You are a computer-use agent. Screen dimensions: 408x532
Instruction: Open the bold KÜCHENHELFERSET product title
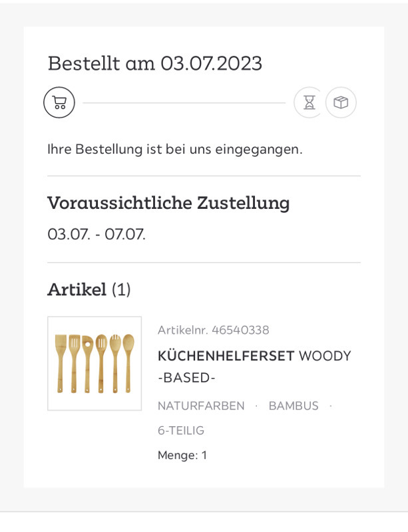226,356
